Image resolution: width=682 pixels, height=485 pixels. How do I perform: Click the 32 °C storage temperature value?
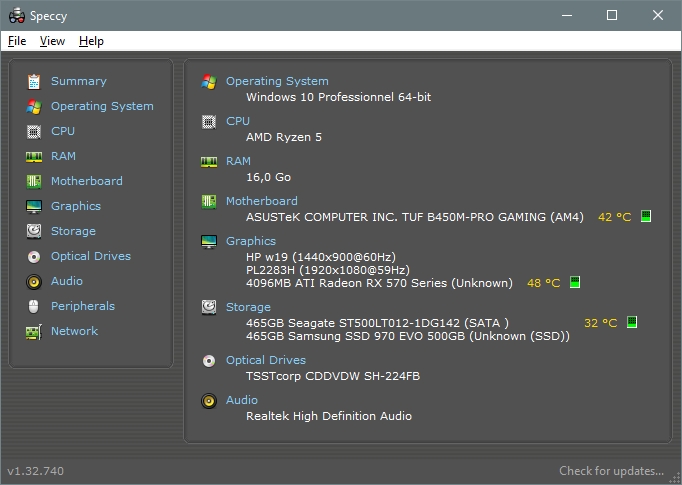coord(601,323)
